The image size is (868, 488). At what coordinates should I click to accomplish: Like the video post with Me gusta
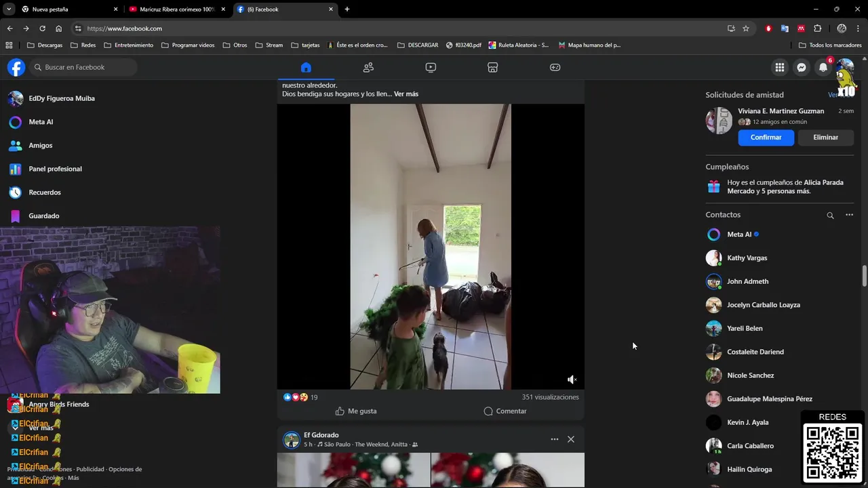tap(356, 411)
